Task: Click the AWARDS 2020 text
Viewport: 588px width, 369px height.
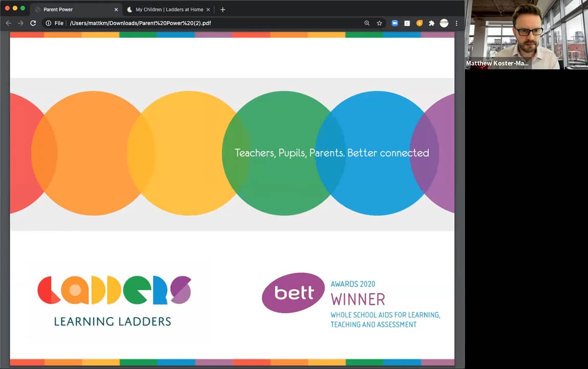Action: pos(353,284)
